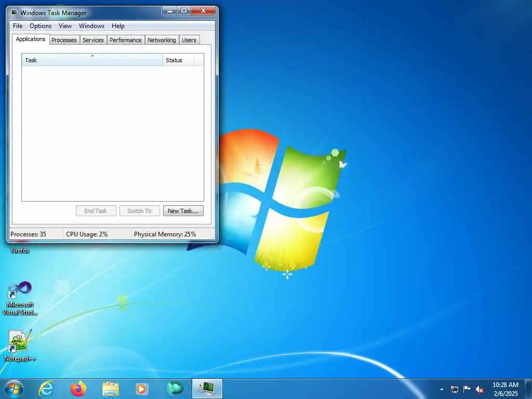Click the Processes: 35 status text
The width and height of the screenshot is (532, 399).
[x=28, y=234]
